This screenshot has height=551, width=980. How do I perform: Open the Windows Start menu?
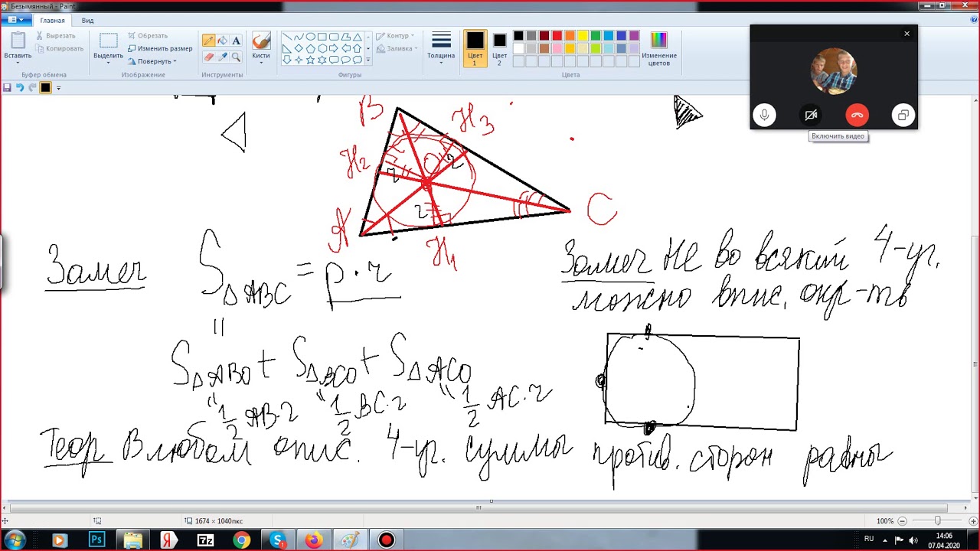pos(15,540)
